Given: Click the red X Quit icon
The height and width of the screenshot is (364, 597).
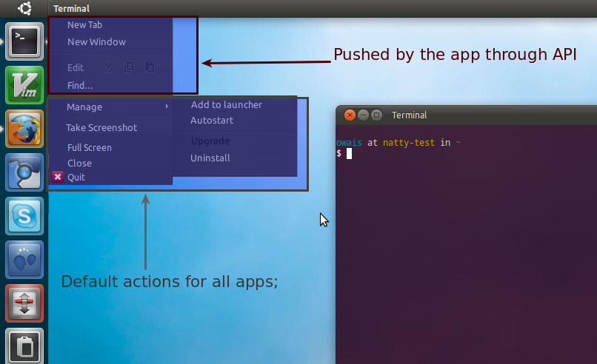Looking at the screenshot, I should [x=58, y=177].
